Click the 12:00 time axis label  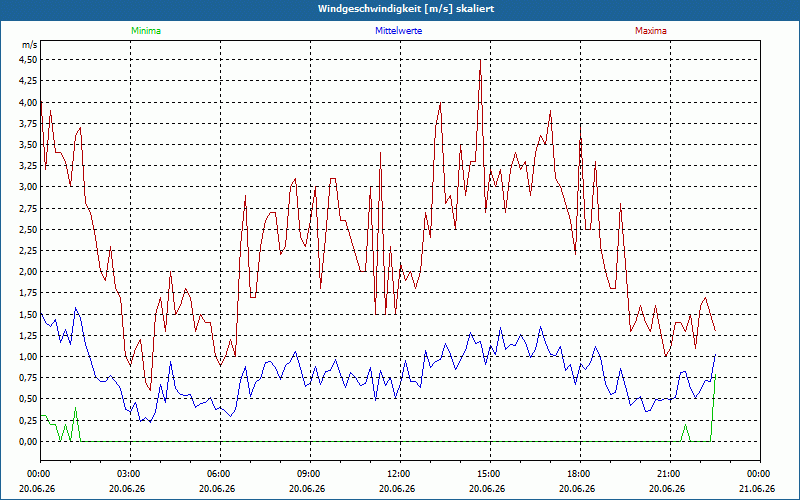(x=400, y=474)
